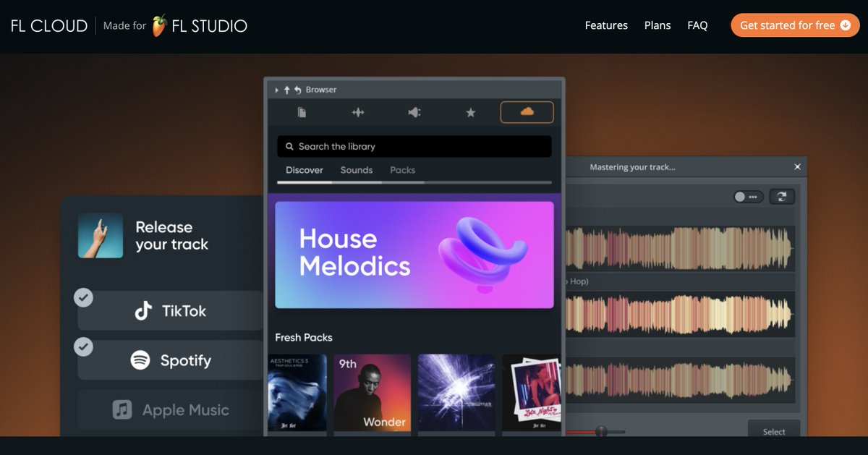This screenshot has width=868, height=455.
Task: Select the speaker plugin icon in Browser
Action: click(x=414, y=112)
